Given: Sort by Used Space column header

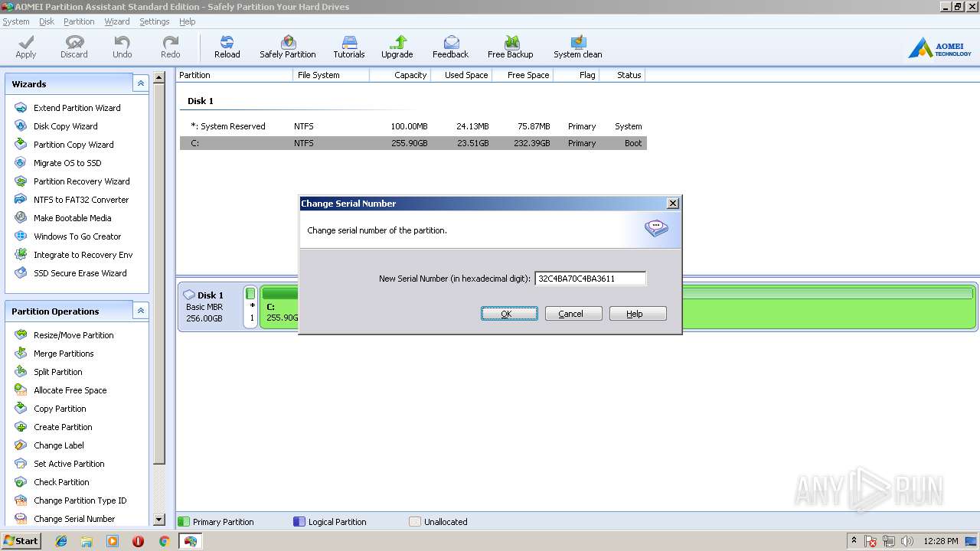Looking at the screenshot, I should click(x=461, y=75).
